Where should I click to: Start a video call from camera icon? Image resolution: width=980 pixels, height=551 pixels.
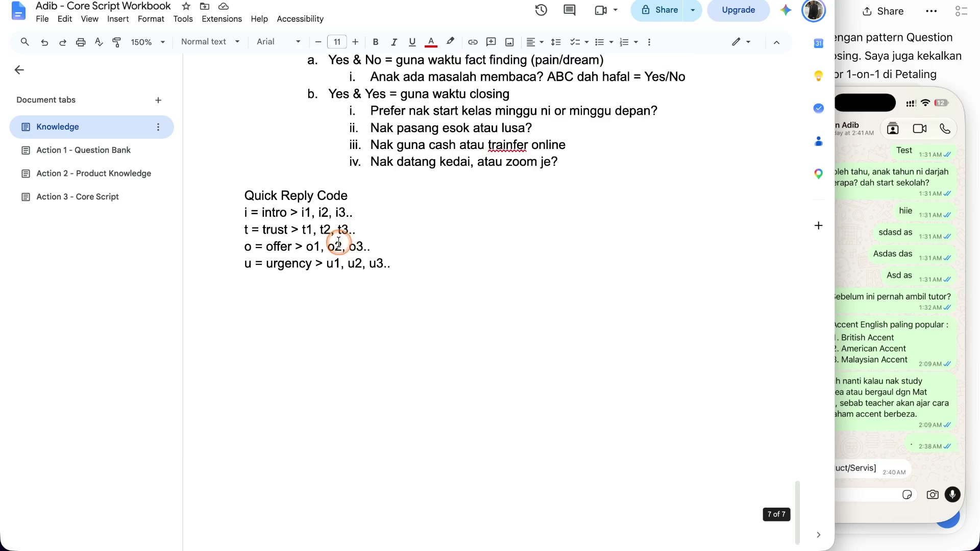pos(601,10)
